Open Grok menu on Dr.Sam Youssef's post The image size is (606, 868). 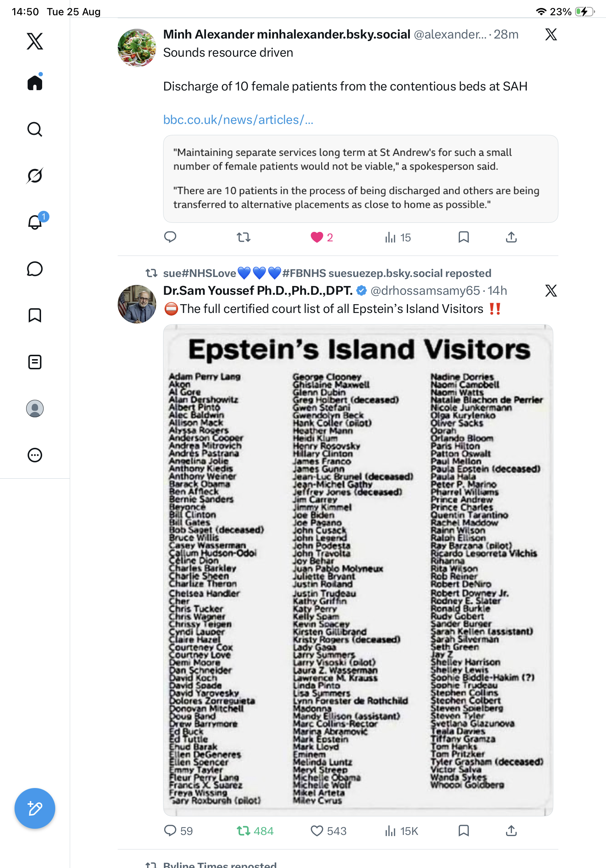coord(551,291)
